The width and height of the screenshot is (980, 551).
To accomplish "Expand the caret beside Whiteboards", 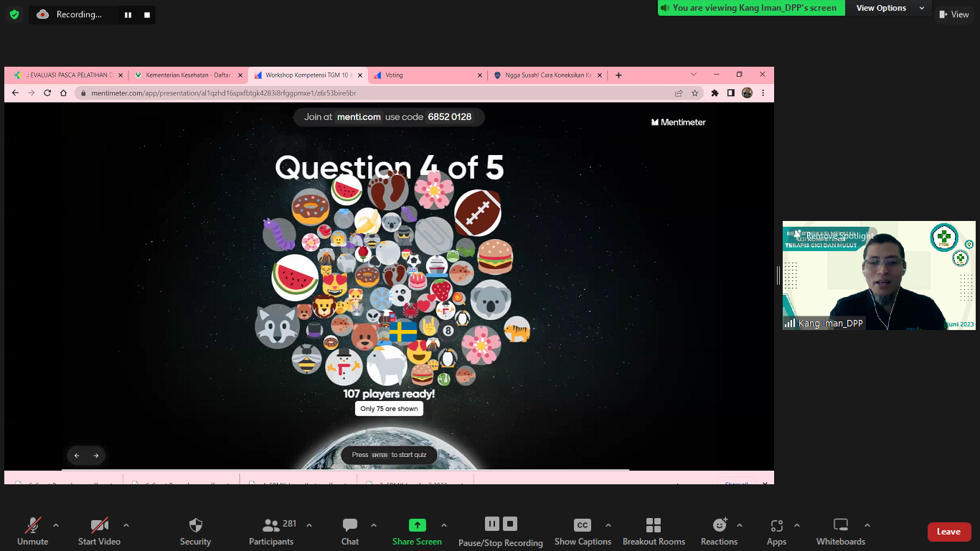I will (x=867, y=525).
